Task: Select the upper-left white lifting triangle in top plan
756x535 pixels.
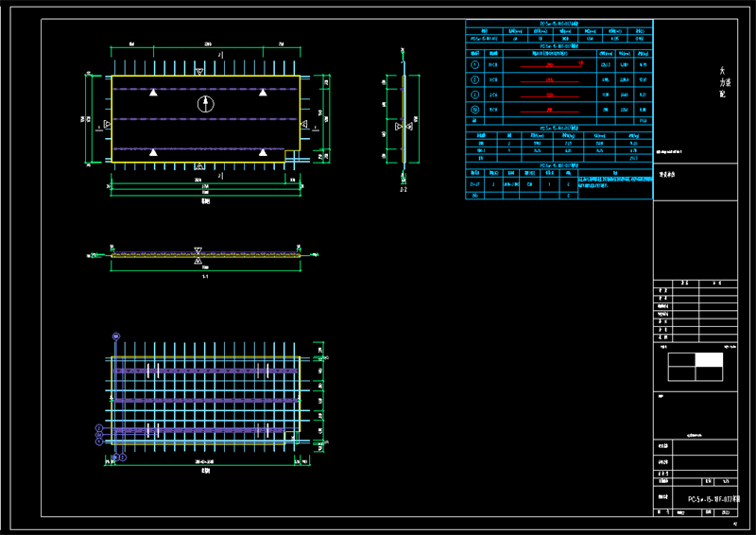Action: [x=153, y=92]
